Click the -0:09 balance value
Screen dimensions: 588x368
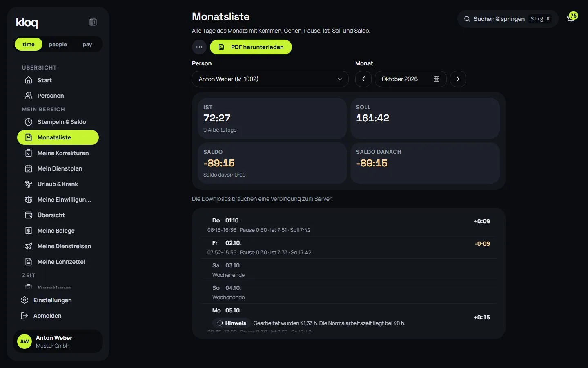click(x=482, y=244)
